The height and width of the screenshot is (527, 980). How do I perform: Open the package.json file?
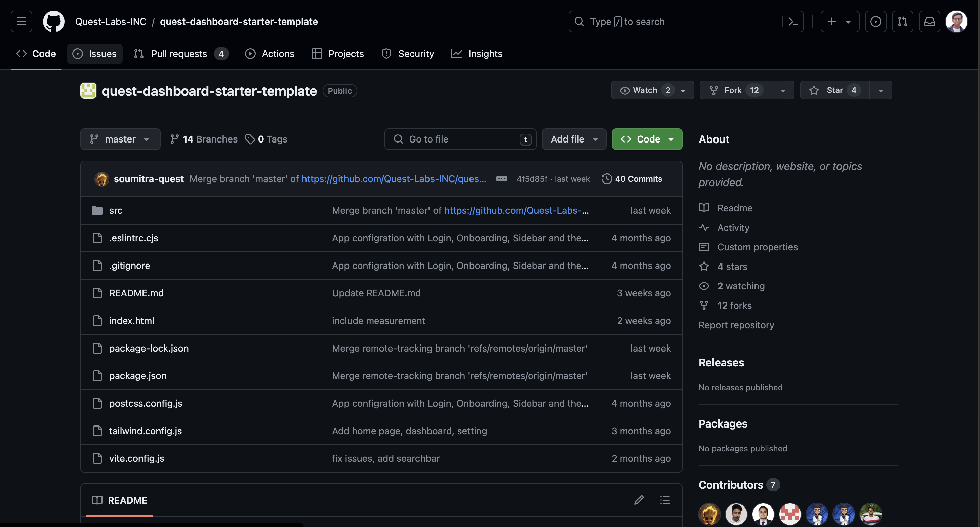click(x=137, y=375)
